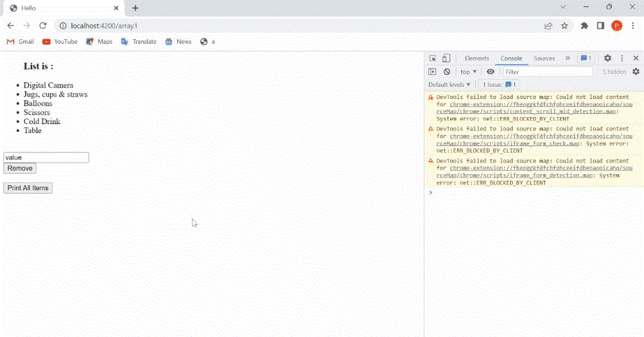The height and width of the screenshot is (337, 644).
Task: Open the tab search chevron
Action: pyautogui.click(x=563, y=7)
